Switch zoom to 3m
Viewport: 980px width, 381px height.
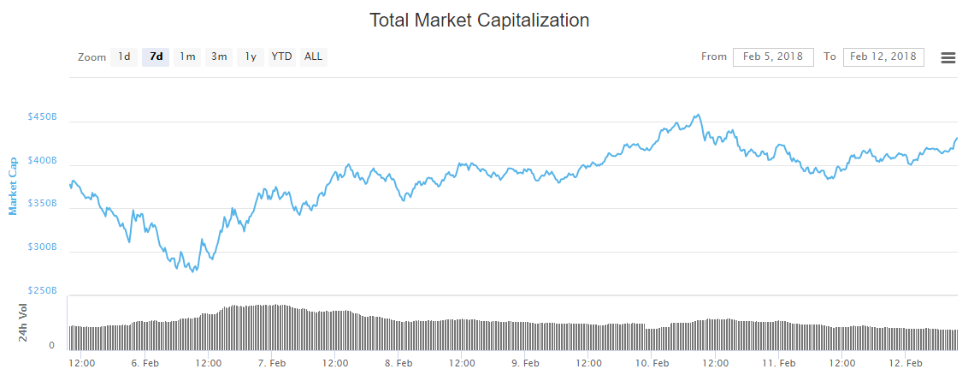point(219,57)
